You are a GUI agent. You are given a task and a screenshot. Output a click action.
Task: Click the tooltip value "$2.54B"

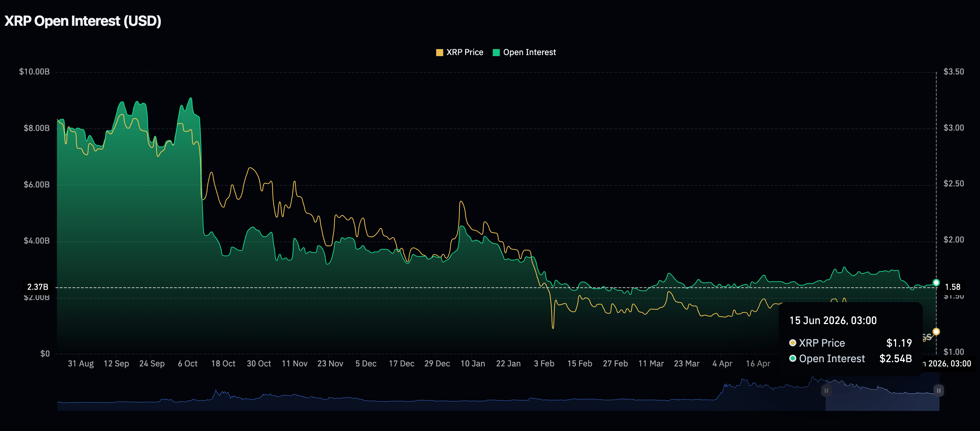[896, 359]
